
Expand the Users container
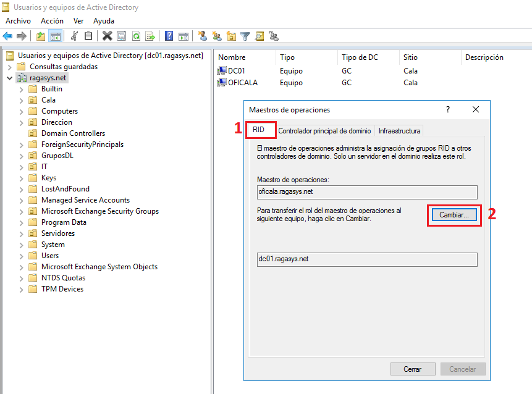coord(21,256)
